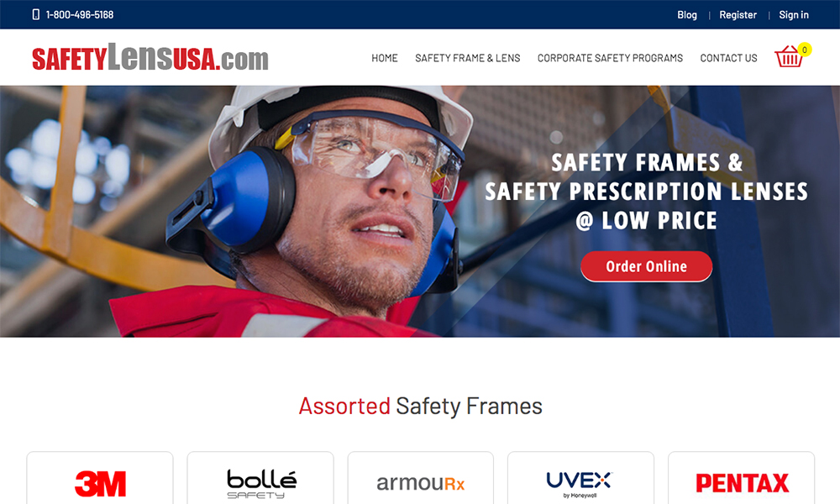Visit the Blog link
The height and width of the screenshot is (504, 840).
[687, 15]
